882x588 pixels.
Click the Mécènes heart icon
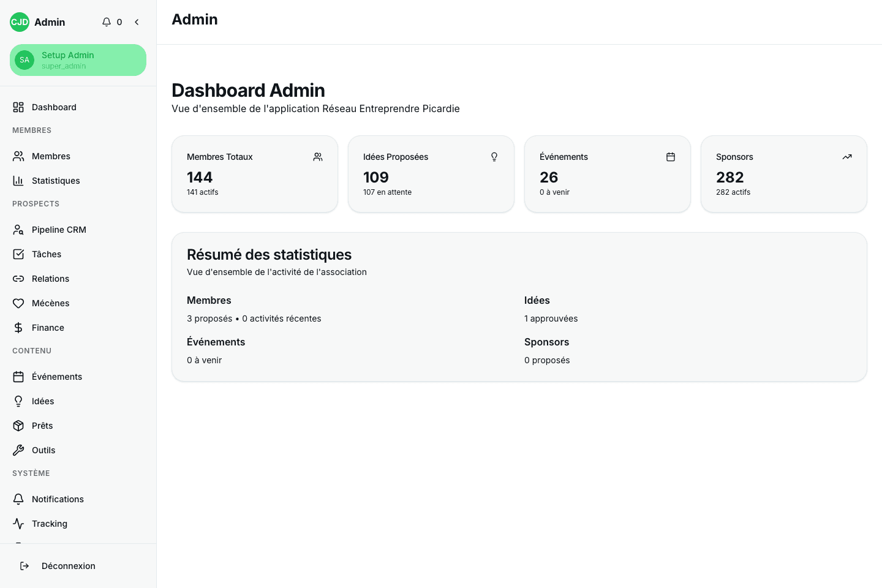coord(18,303)
